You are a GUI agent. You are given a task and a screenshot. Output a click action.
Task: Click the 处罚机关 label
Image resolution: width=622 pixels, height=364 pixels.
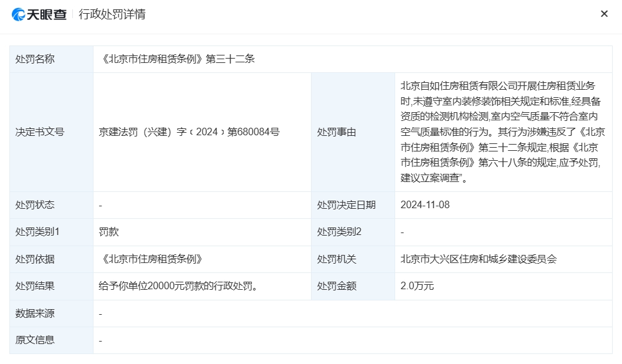[337, 259]
